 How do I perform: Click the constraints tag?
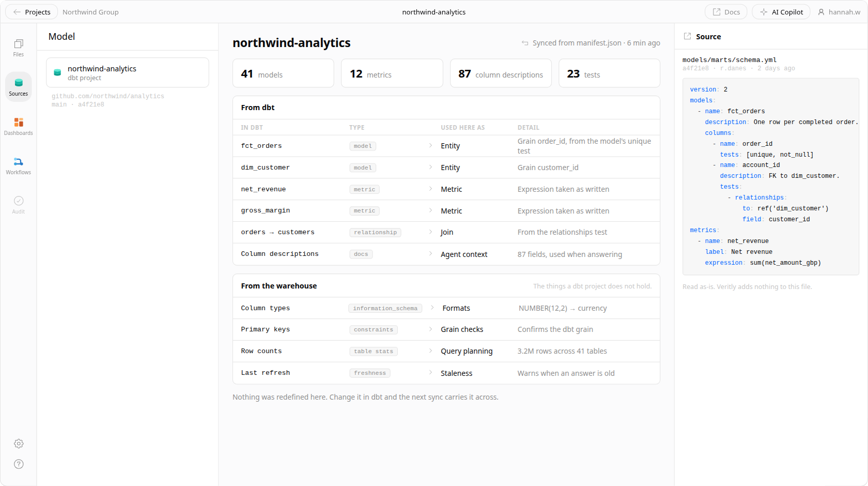coord(374,330)
